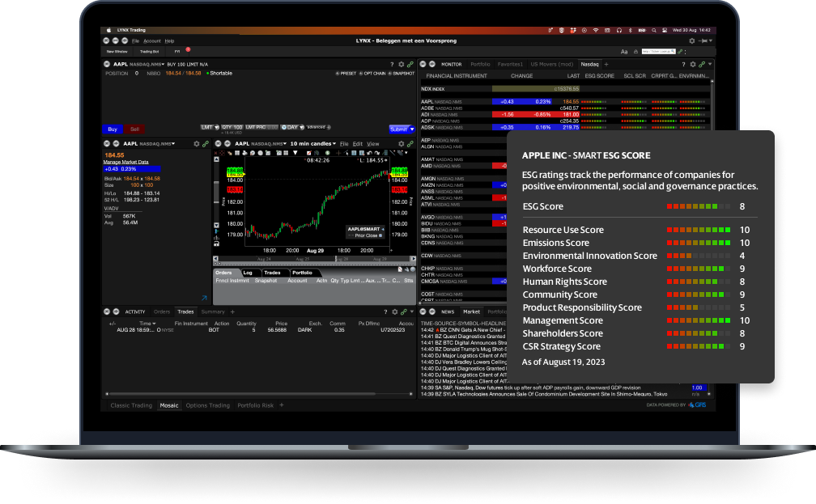Click the Help / Ticker Lookup field

pyautogui.click(x=658, y=52)
